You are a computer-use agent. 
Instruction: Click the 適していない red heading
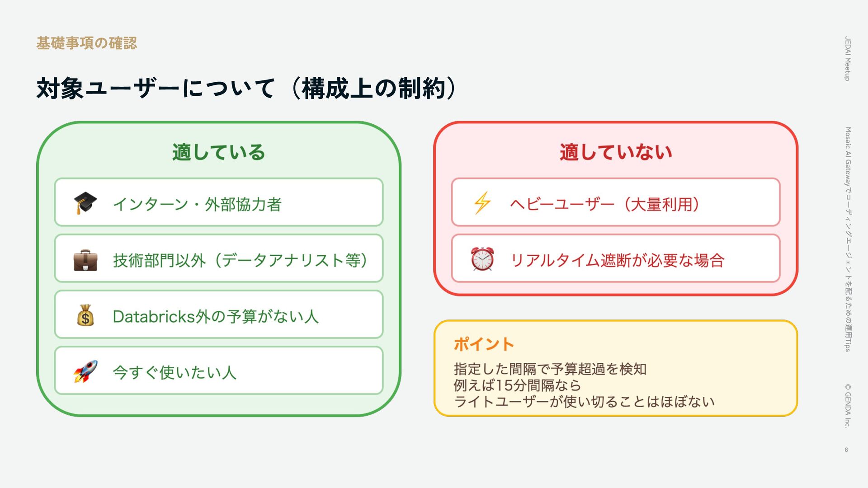(616, 152)
